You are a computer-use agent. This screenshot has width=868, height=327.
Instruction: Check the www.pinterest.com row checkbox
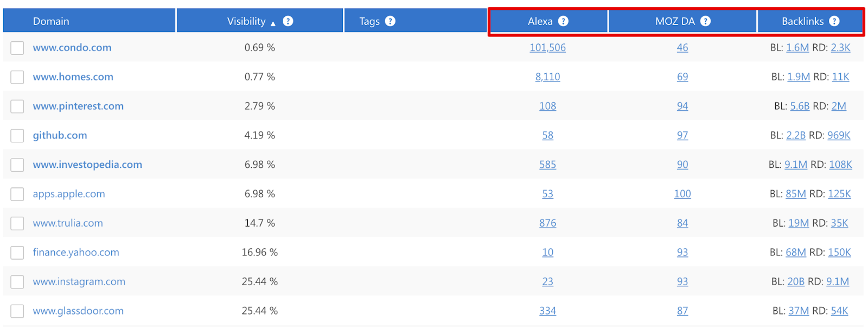point(17,106)
